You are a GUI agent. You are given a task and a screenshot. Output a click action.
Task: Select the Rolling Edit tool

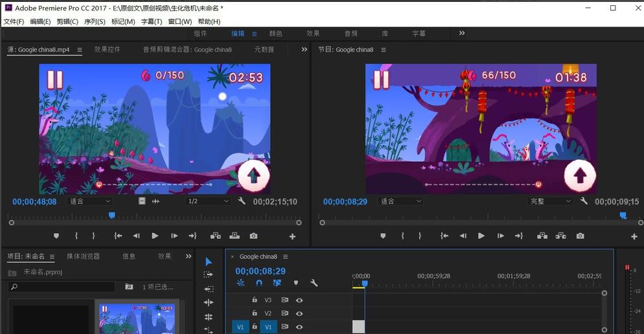pyautogui.click(x=209, y=302)
